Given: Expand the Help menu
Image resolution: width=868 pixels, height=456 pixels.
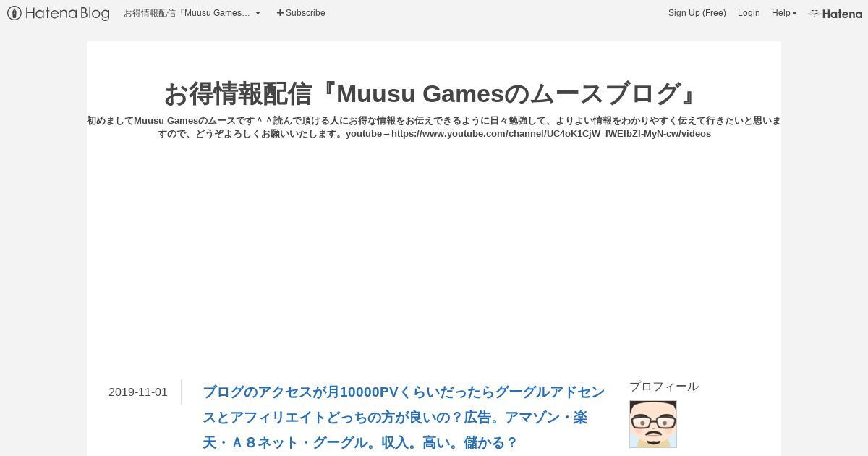Looking at the screenshot, I should point(783,13).
